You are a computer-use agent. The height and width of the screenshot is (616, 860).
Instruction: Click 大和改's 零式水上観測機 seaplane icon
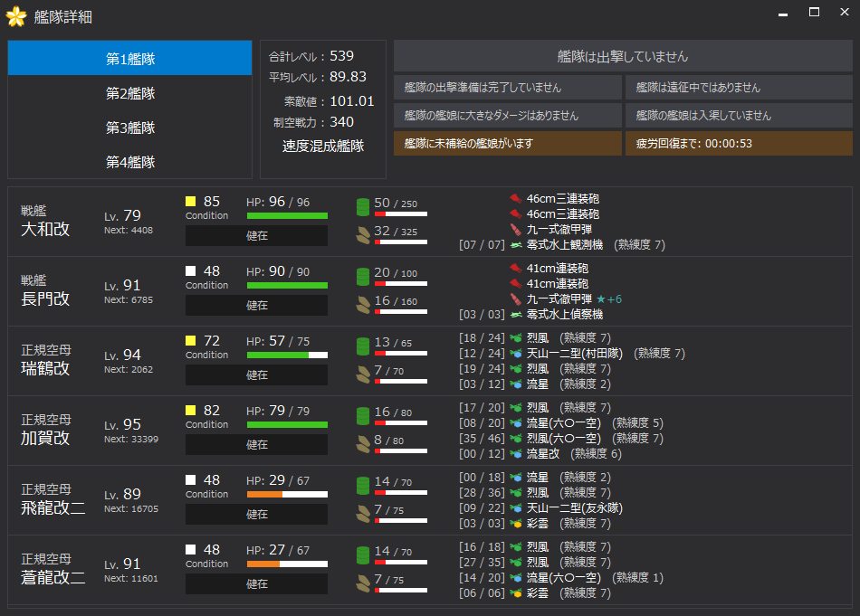pos(516,245)
